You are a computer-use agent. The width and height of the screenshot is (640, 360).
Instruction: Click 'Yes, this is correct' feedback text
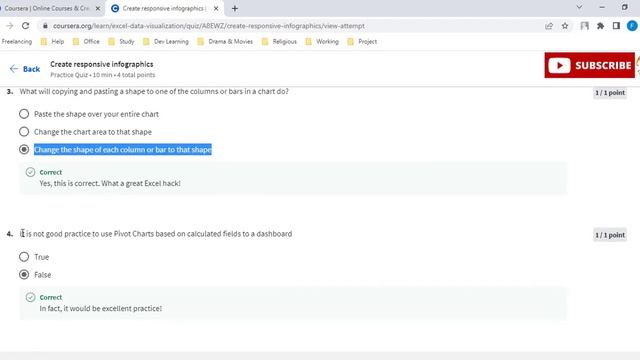pos(110,183)
